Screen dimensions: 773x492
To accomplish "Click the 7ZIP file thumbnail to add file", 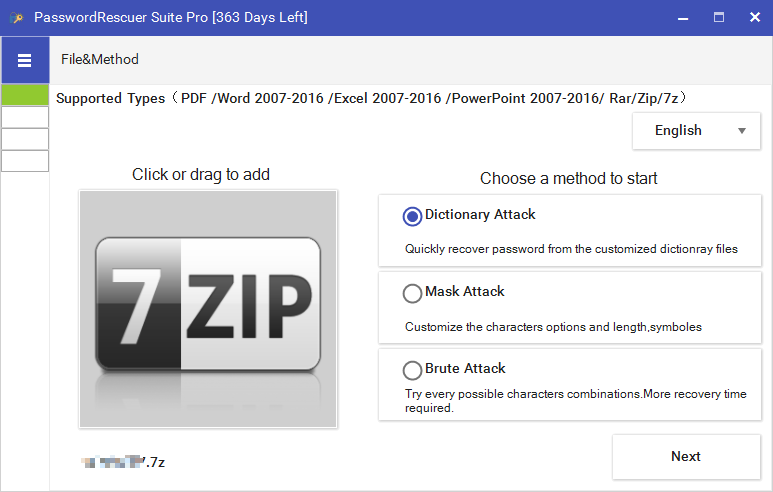I will point(208,309).
